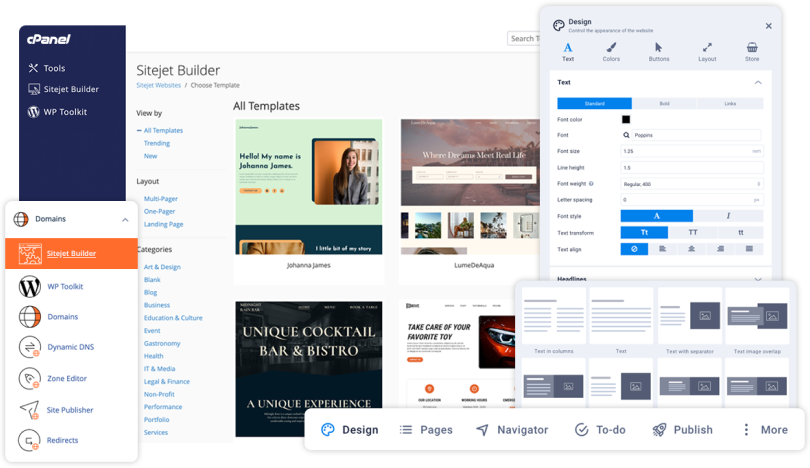
Task: Select the Unique Cocktail Bar template thumbnail
Action: tap(309, 368)
